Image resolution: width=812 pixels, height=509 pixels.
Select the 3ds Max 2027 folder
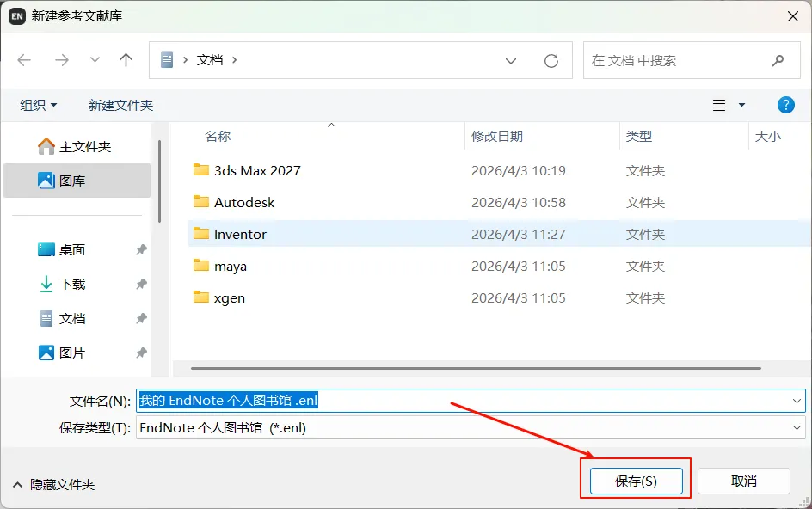point(257,170)
